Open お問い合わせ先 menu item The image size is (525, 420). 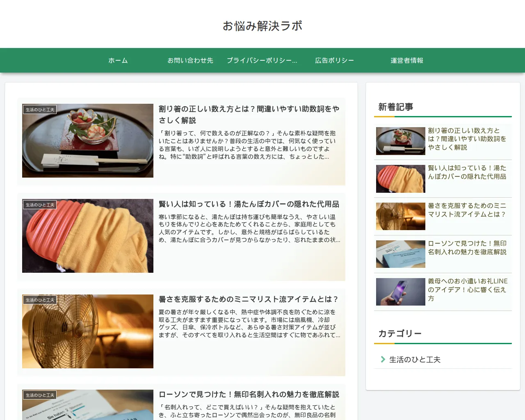(x=190, y=60)
